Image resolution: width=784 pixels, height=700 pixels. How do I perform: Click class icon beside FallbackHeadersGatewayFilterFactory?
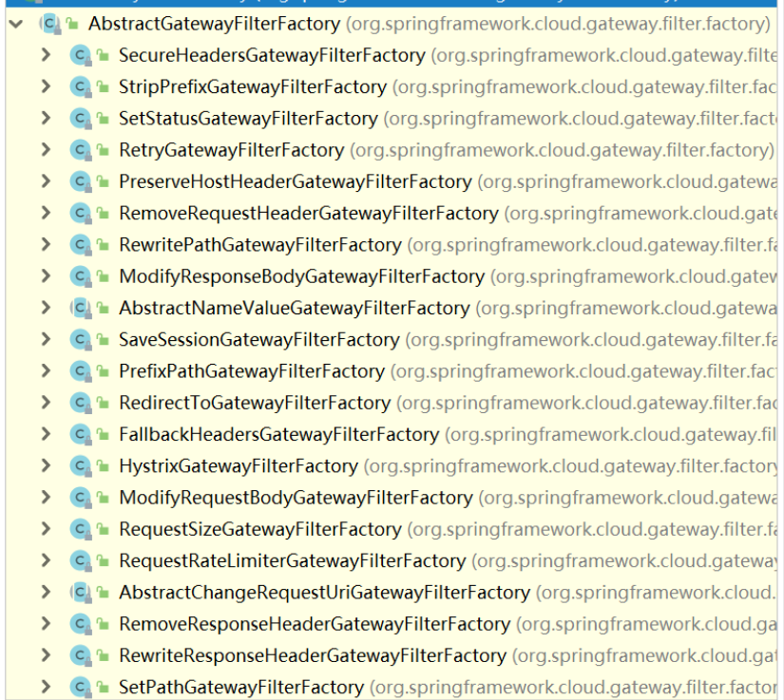[81, 434]
